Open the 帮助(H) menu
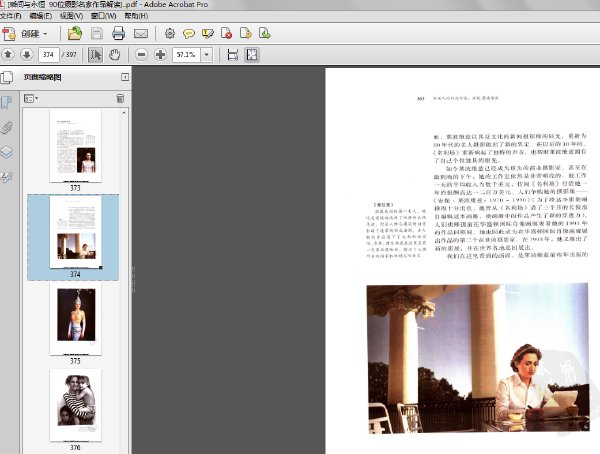This screenshot has height=454, width=600. pyautogui.click(x=136, y=16)
